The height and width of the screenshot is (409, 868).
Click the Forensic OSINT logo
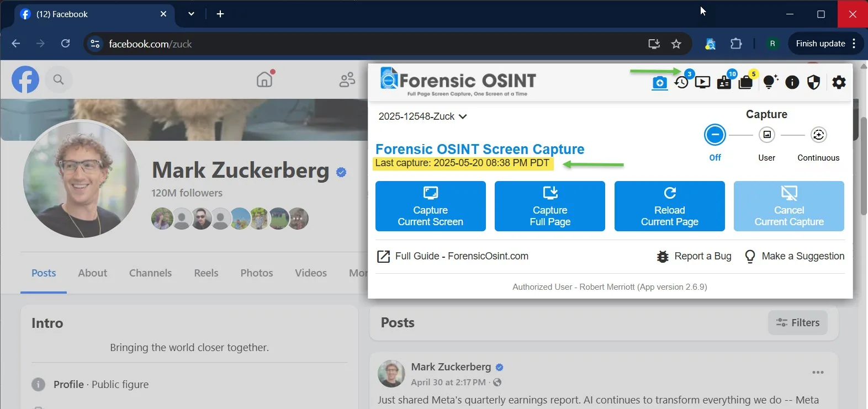pos(458,82)
